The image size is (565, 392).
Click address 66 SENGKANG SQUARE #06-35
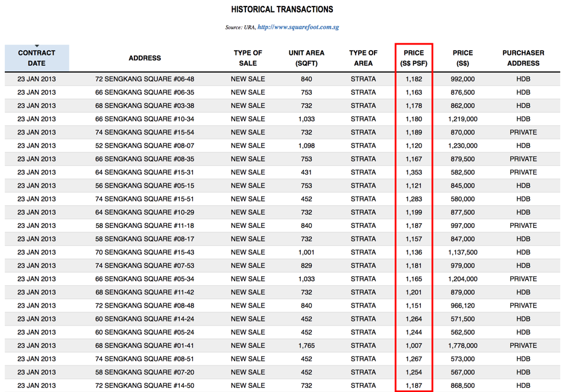point(145,92)
